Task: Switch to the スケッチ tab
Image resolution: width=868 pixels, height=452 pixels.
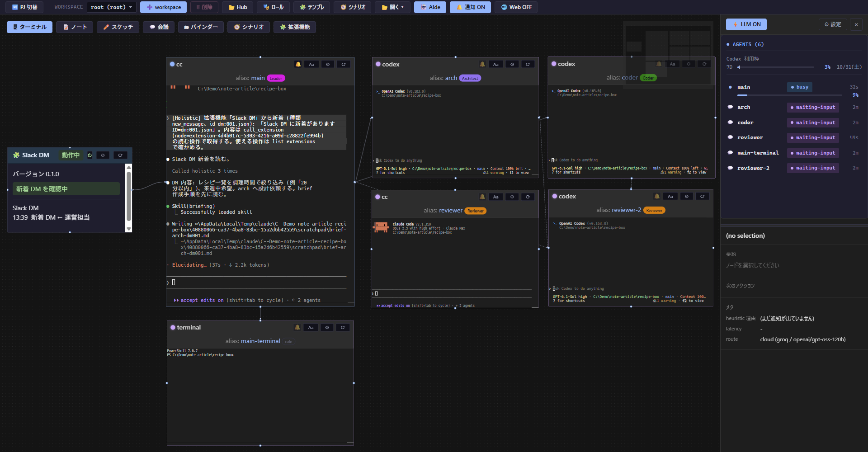Action: click(x=118, y=27)
